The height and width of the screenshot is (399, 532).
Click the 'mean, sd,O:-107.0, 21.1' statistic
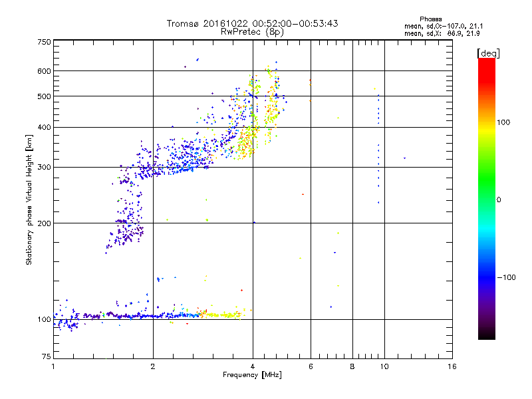coord(444,26)
